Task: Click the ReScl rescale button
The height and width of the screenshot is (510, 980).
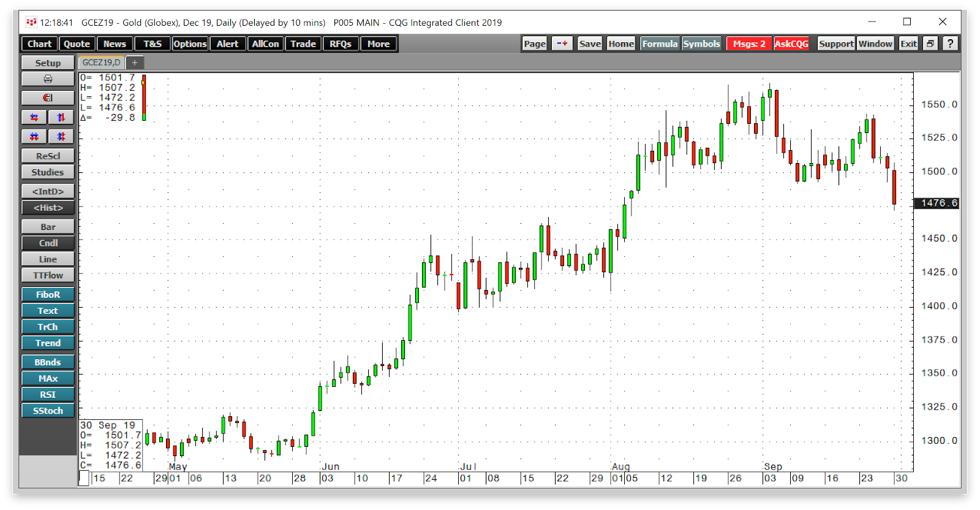Action: (48, 156)
